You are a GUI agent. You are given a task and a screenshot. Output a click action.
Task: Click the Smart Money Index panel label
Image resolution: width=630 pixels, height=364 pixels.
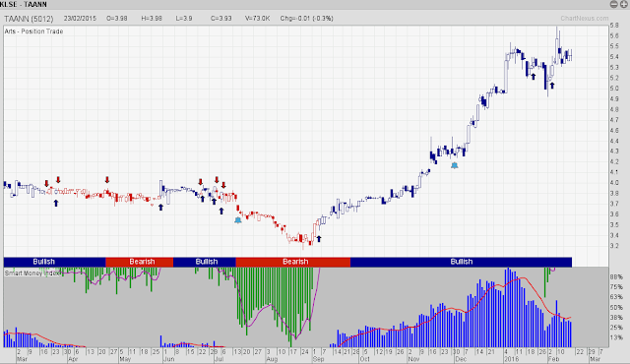click(x=33, y=273)
